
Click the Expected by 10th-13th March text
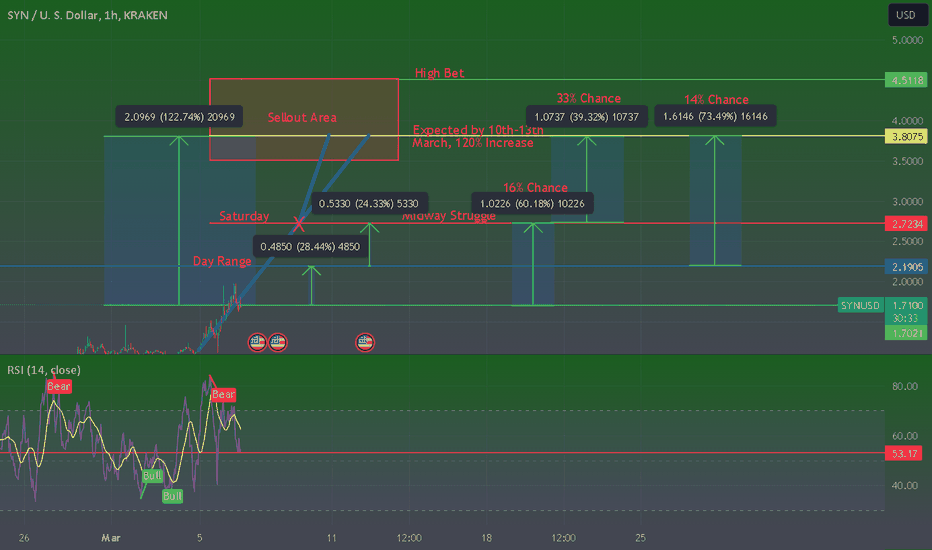point(478,137)
